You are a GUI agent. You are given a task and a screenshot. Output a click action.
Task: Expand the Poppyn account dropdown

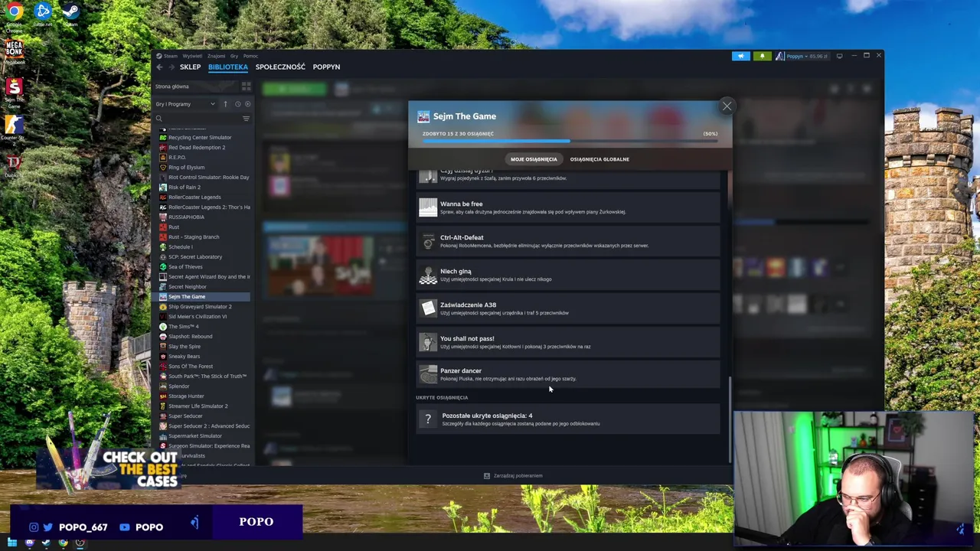point(807,56)
